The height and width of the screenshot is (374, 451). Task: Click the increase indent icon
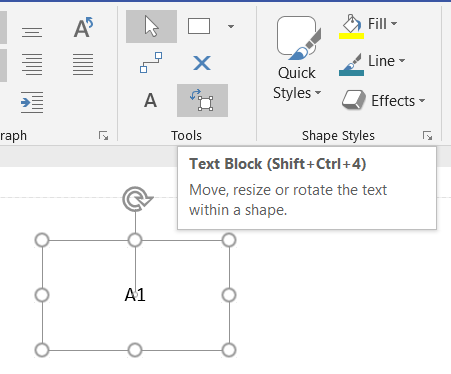tap(32, 102)
